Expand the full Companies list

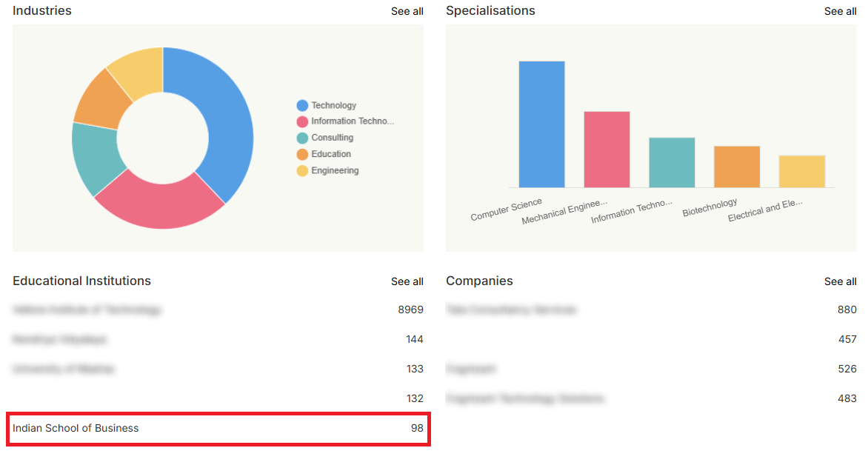click(x=840, y=281)
